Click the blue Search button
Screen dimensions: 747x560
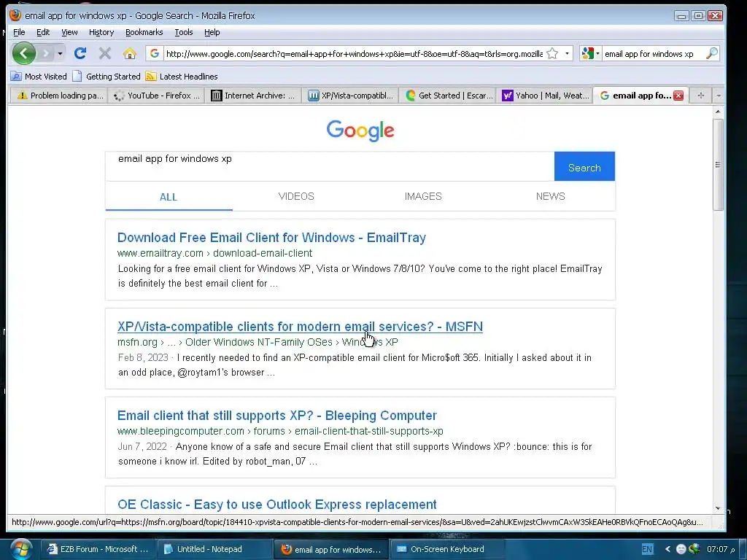(584, 166)
